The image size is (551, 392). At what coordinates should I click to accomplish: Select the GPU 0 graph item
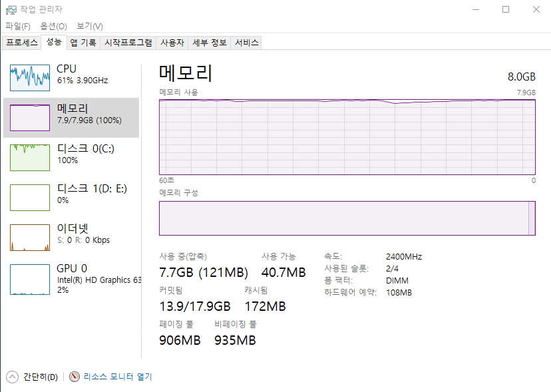point(30,279)
